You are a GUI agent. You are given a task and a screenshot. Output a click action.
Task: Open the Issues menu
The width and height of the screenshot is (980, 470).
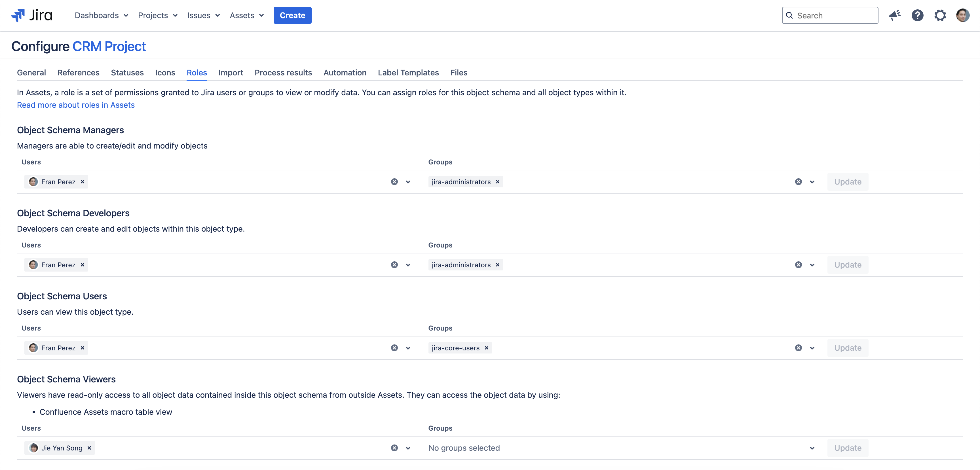tap(204, 15)
